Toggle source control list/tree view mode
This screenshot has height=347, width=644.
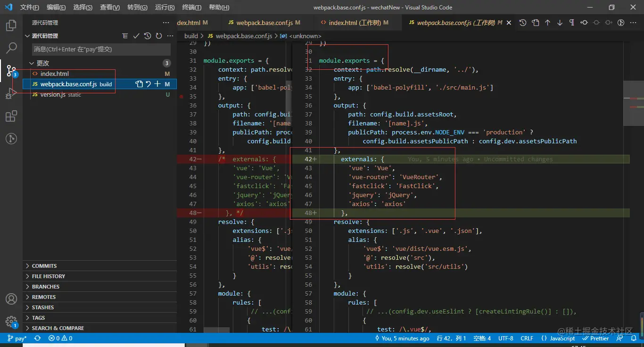(125, 36)
